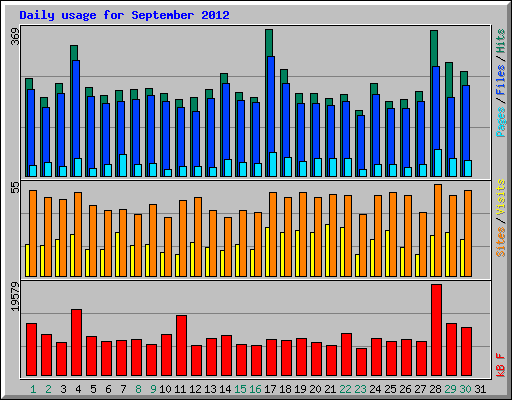Click day 23 on the x-axis

(360, 389)
